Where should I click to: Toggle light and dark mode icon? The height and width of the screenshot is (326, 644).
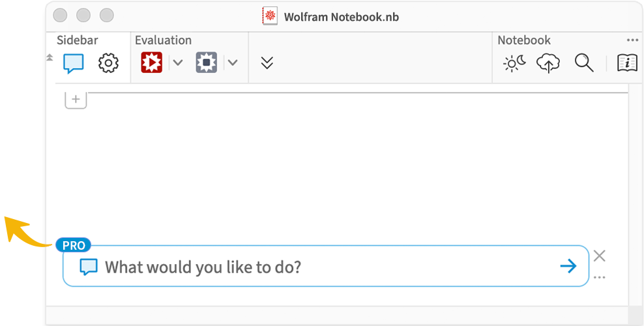click(515, 63)
